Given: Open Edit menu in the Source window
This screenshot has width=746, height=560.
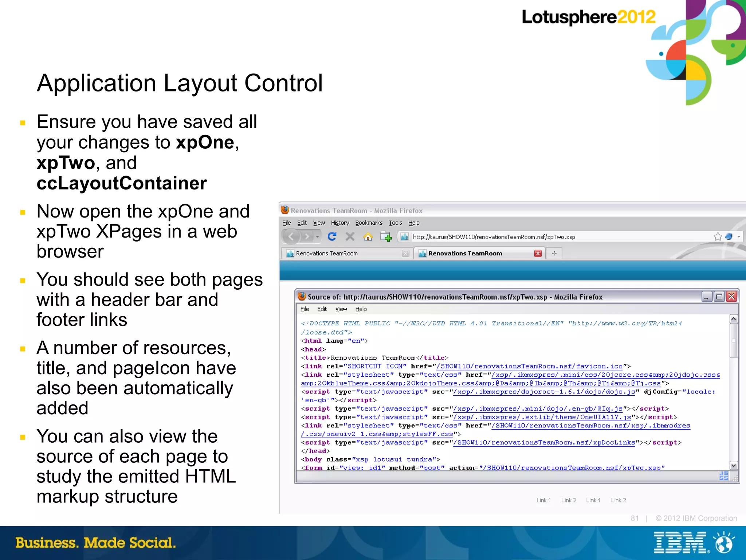Looking at the screenshot, I should [322, 309].
